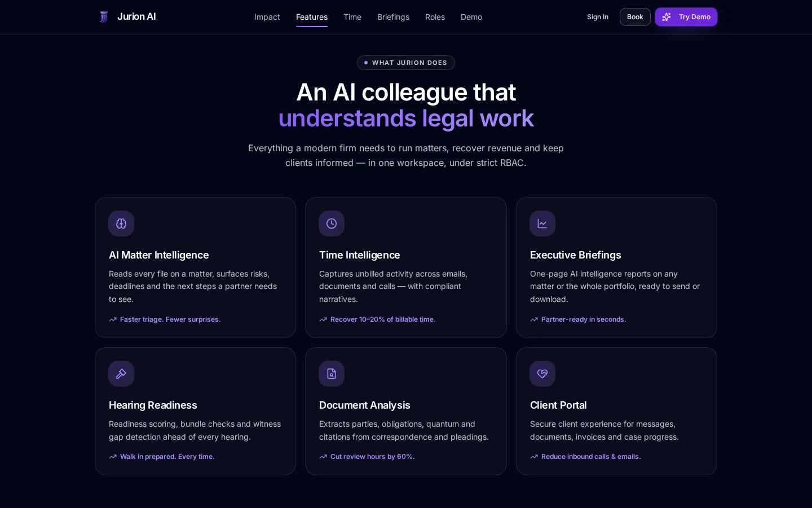Click the WHAT JURION DOES badge
This screenshot has width=812, height=508.
(406, 63)
